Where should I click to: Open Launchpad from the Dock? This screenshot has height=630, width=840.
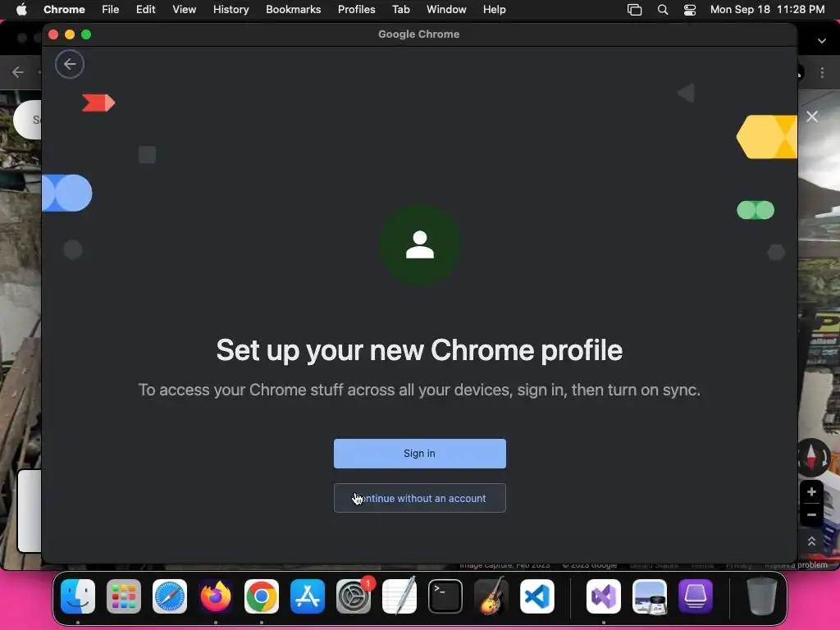coord(124,596)
